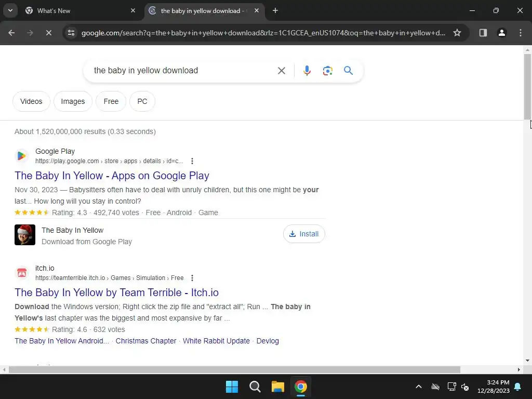Close the What's New tab
This screenshot has width=532, height=399.
click(133, 10)
